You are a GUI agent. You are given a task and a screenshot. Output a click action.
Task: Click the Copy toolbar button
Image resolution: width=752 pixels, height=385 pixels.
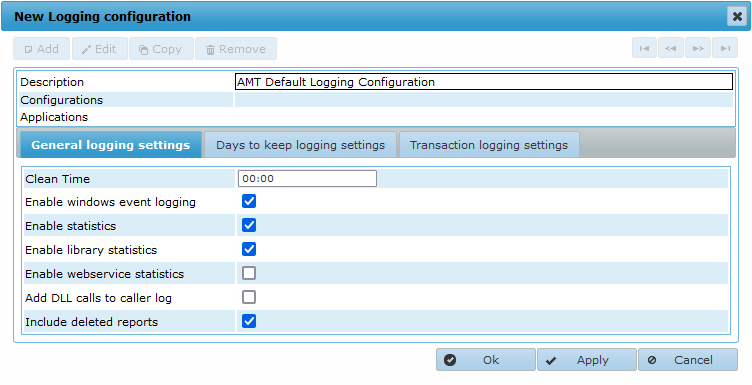pos(161,49)
